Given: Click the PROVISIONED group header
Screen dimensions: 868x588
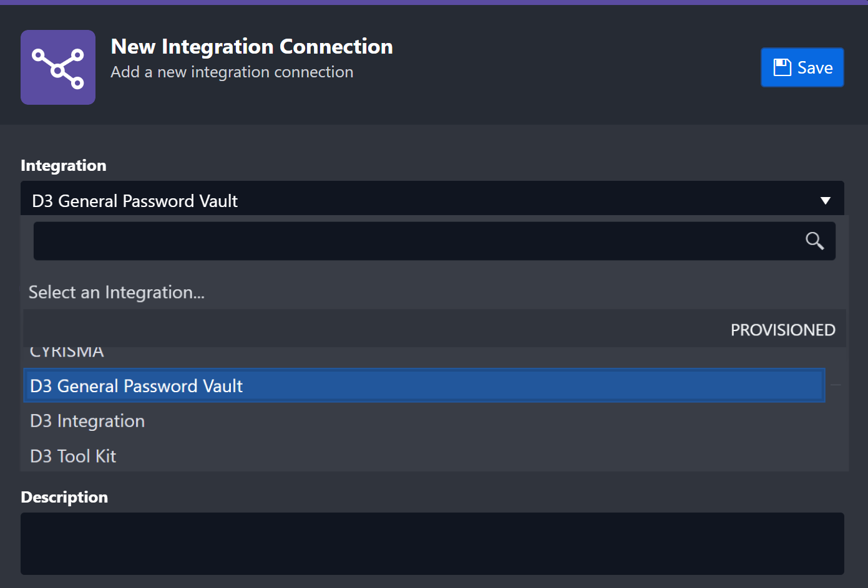Looking at the screenshot, I should (783, 330).
